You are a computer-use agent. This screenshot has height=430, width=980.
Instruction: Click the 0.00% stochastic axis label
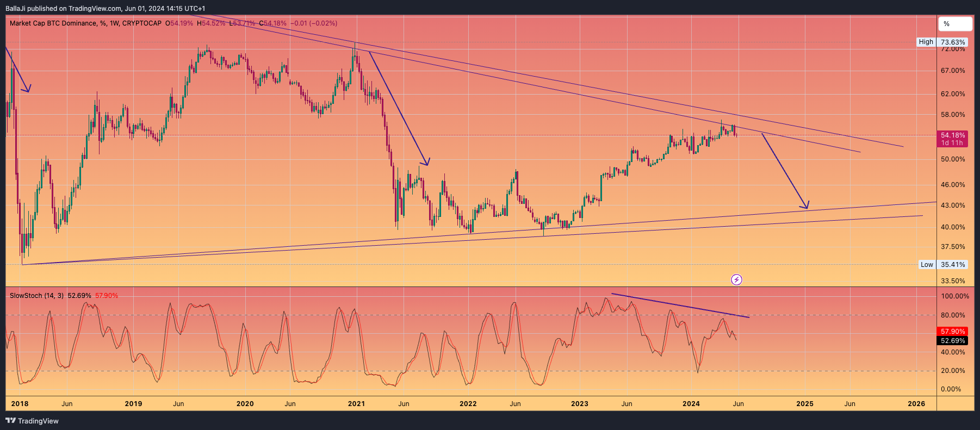click(x=951, y=389)
